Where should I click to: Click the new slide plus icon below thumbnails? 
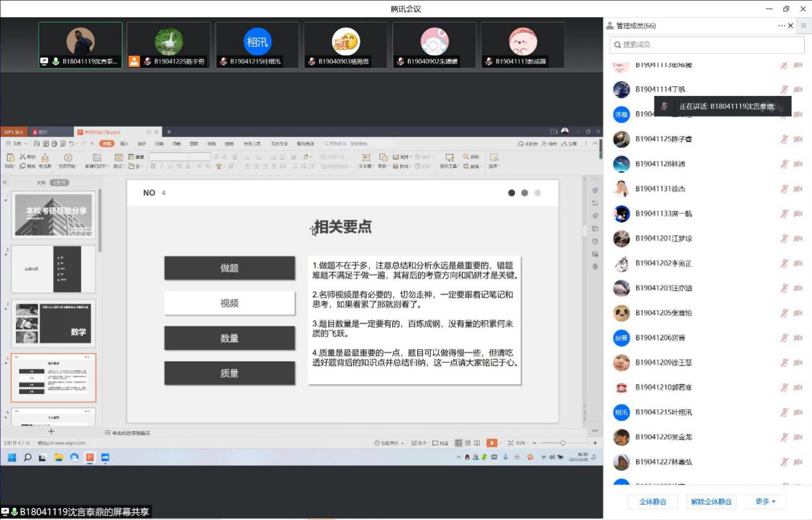pyautogui.click(x=51, y=432)
